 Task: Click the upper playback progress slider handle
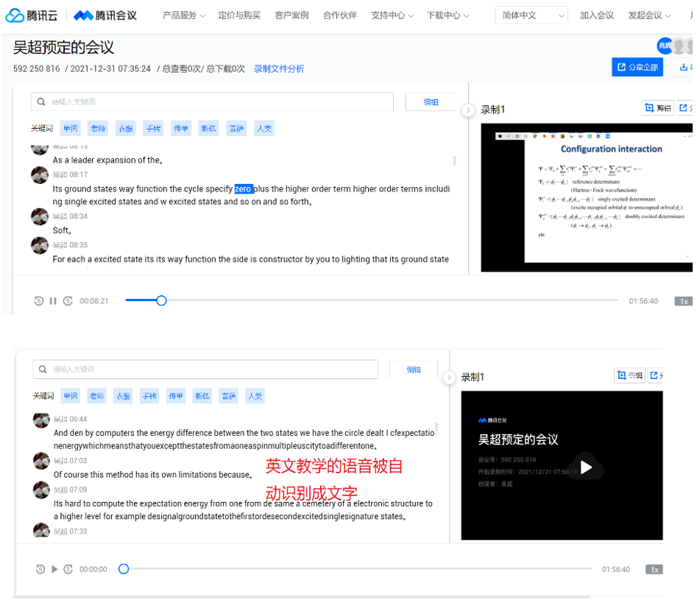coord(161,300)
